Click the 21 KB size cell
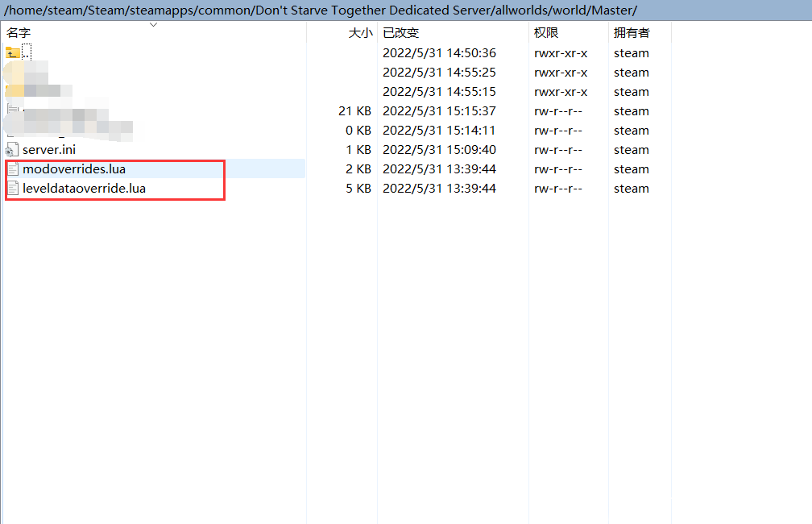Screen dimensions: 812x524 pyautogui.click(x=354, y=111)
